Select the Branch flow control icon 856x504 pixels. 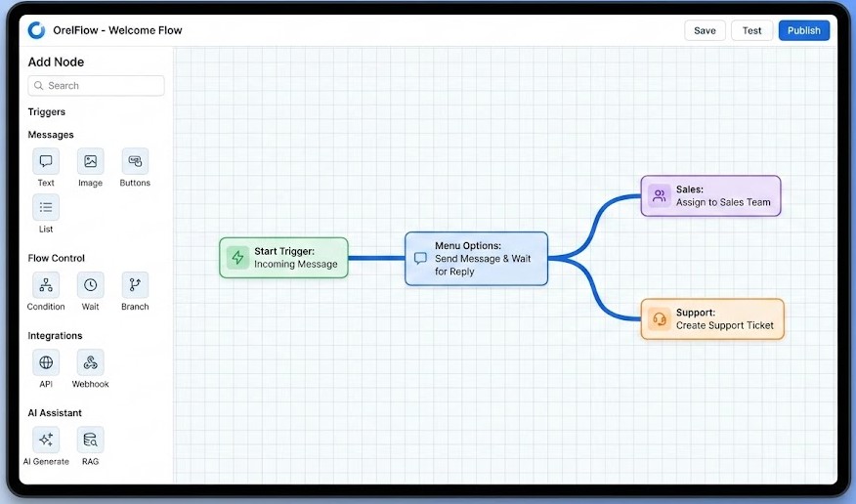coord(135,285)
